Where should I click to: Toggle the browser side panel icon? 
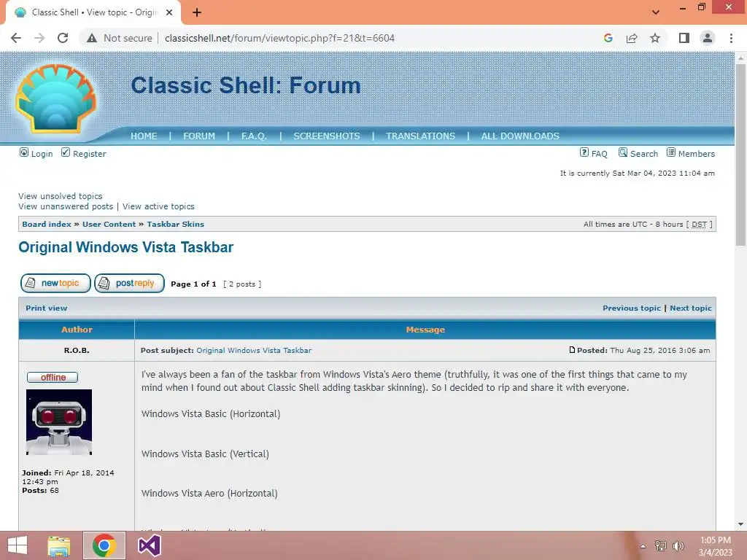(684, 38)
